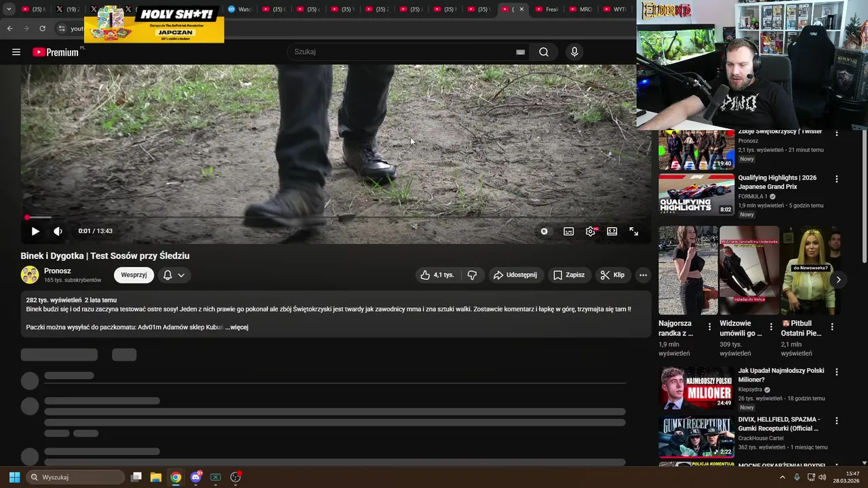Open Najgorsza randka short
Viewport: 868px width, 488px height.
(688, 270)
